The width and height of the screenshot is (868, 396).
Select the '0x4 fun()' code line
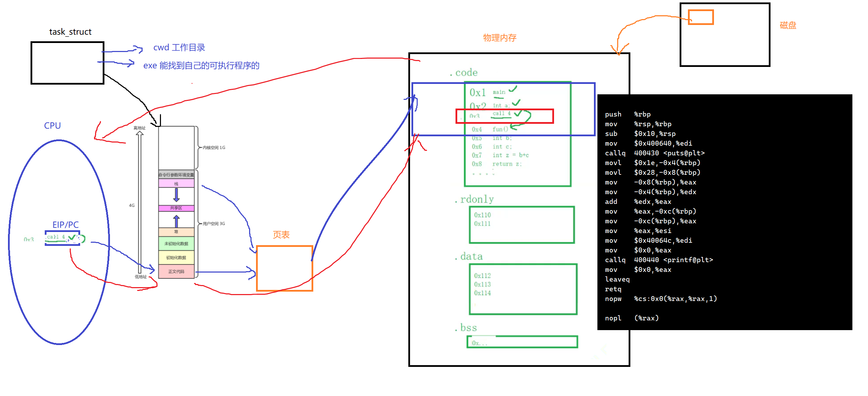click(490, 129)
